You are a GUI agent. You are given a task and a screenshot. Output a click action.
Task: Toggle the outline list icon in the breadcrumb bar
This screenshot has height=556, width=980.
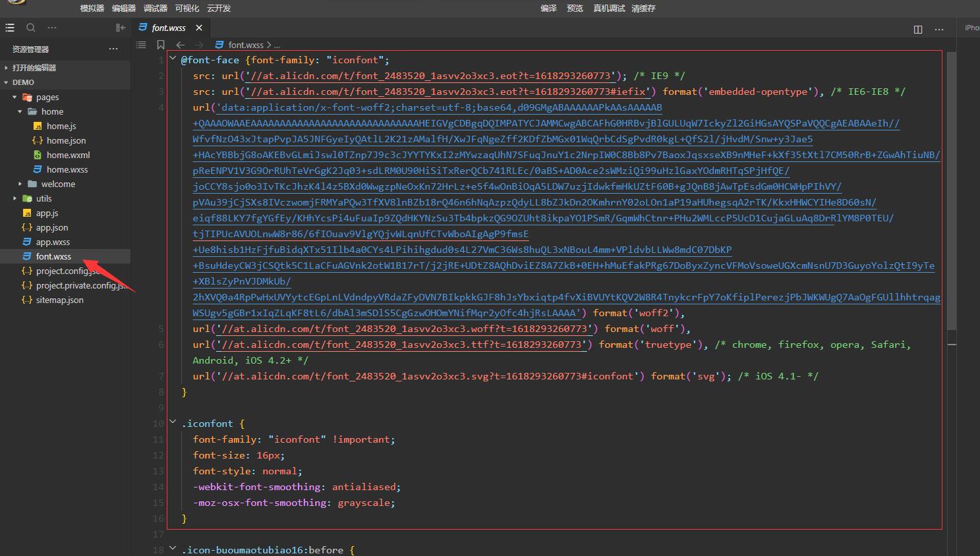pyautogui.click(x=141, y=45)
